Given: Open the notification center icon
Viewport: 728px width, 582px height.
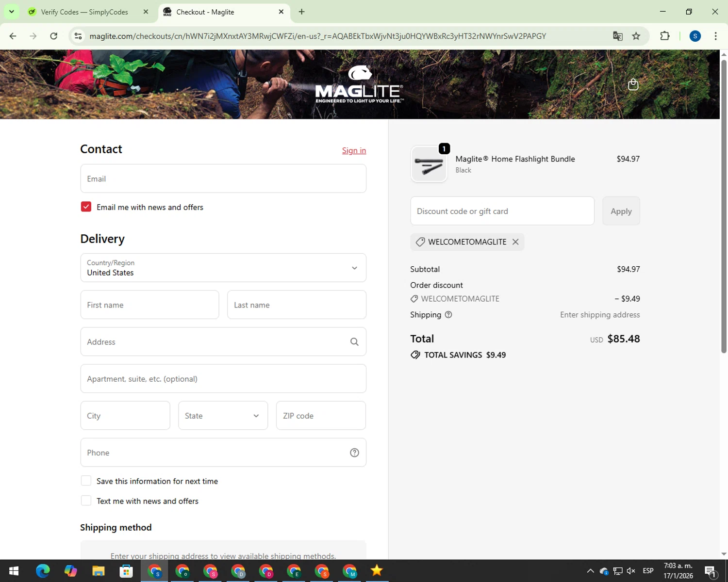Looking at the screenshot, I should point(711,571).
